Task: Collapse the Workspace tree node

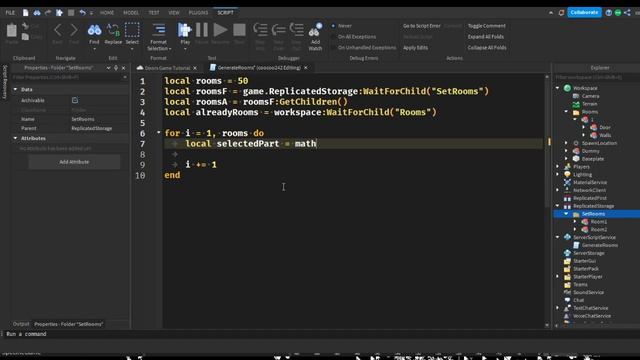Action: coord(558,88)
